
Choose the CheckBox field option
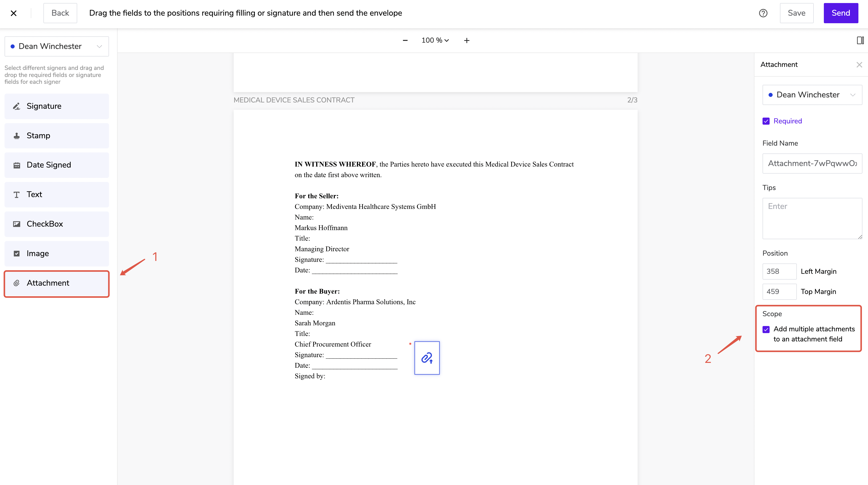click(57, 224)
